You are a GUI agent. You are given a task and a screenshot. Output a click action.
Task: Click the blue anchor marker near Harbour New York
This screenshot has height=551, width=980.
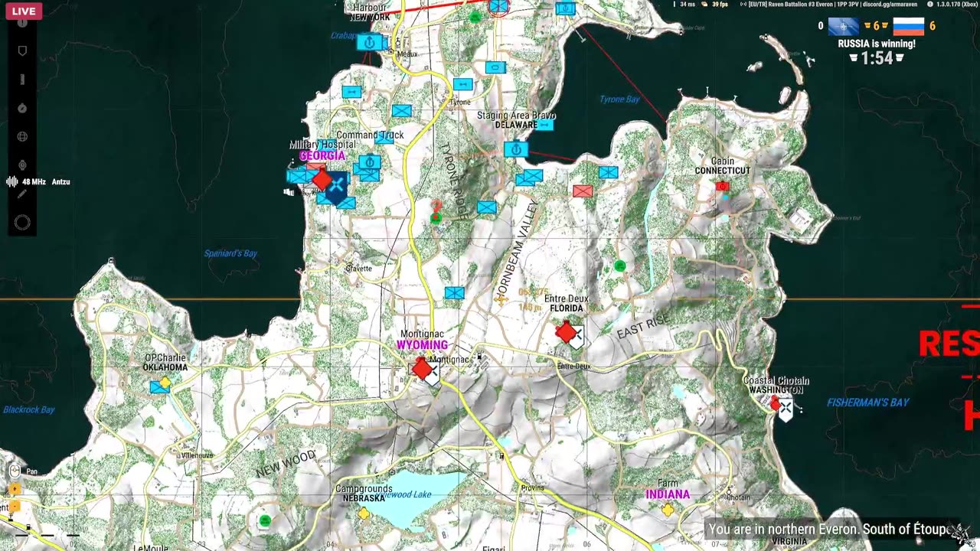point(370,42)
